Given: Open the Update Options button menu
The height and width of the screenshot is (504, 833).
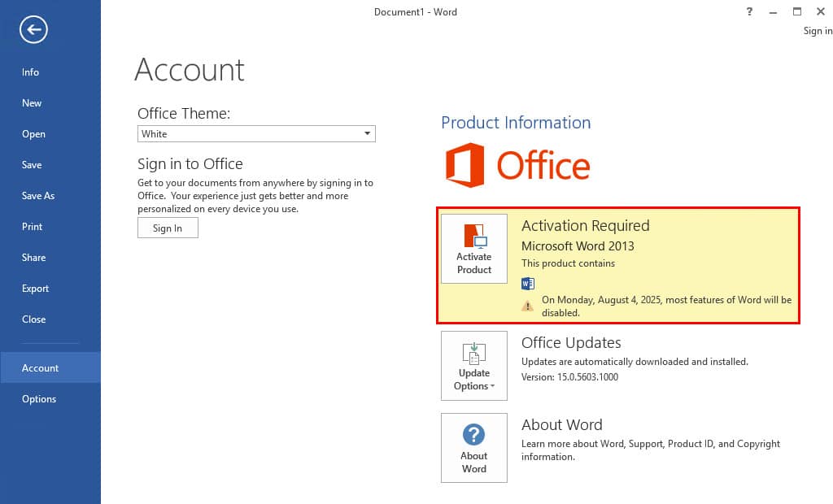Looking at the screenshot, I should point(474,365).
